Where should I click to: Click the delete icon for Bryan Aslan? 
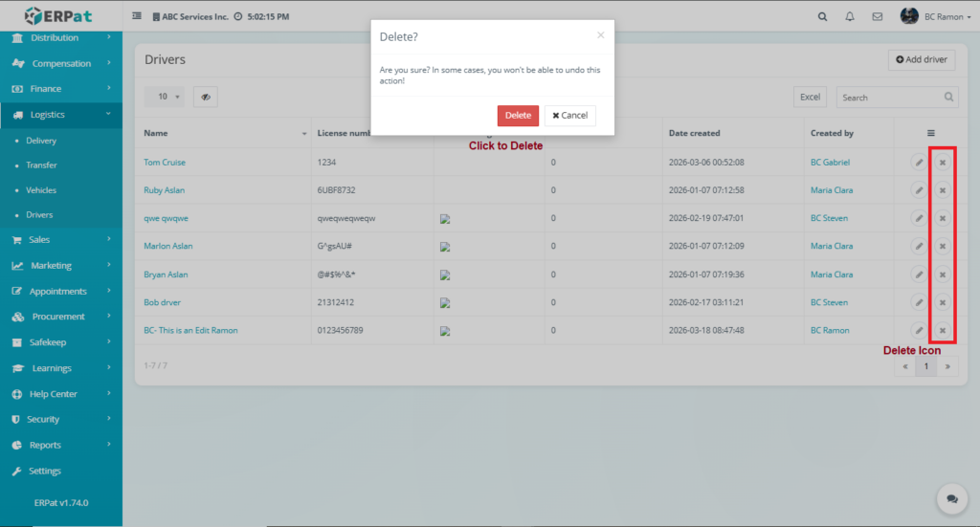tap(943, 274)
